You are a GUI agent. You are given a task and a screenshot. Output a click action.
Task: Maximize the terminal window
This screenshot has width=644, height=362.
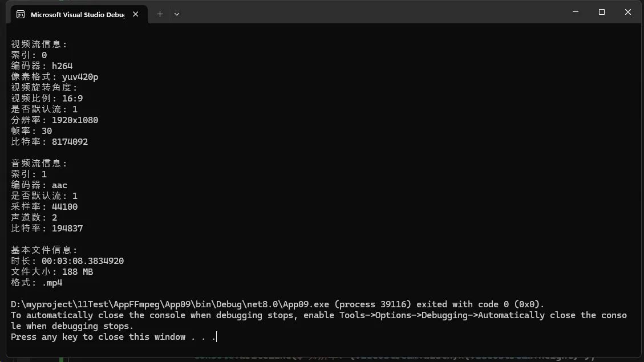pyautogui.click(x=601, y=12)
